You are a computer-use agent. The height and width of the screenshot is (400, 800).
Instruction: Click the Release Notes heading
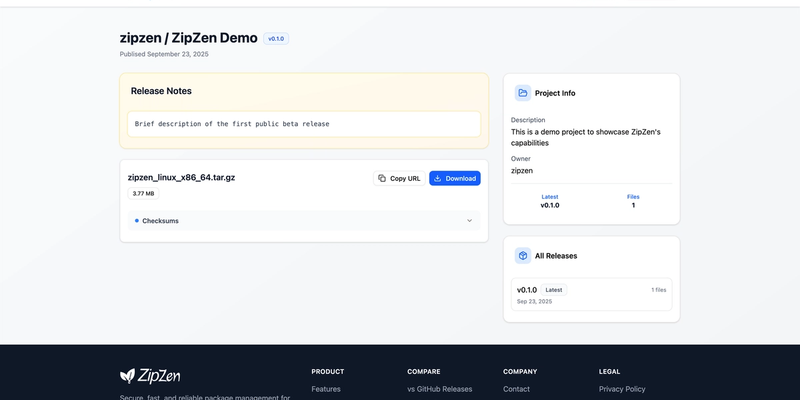point(161,91)
